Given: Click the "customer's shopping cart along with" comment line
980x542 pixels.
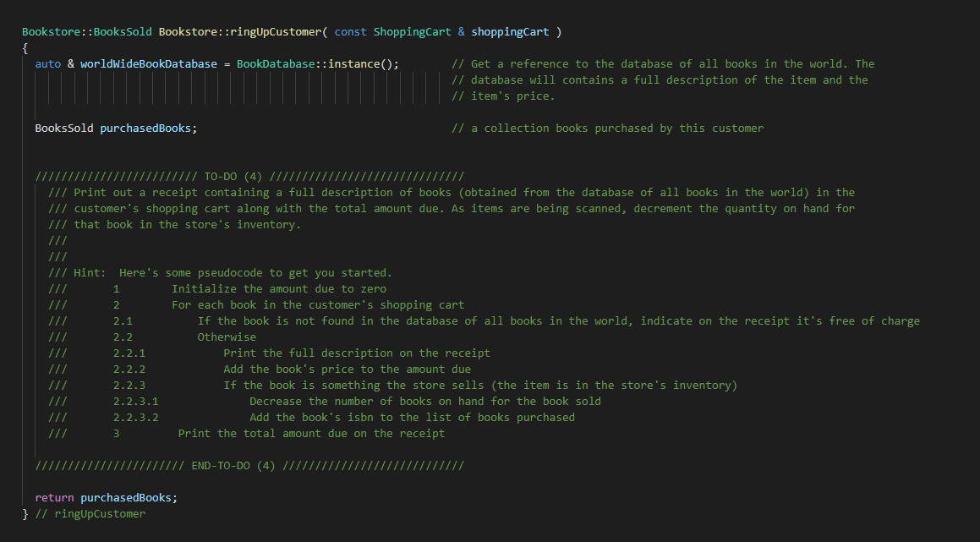Looking at the screenshot, I should pyautogui.click(x=452, y=208).
